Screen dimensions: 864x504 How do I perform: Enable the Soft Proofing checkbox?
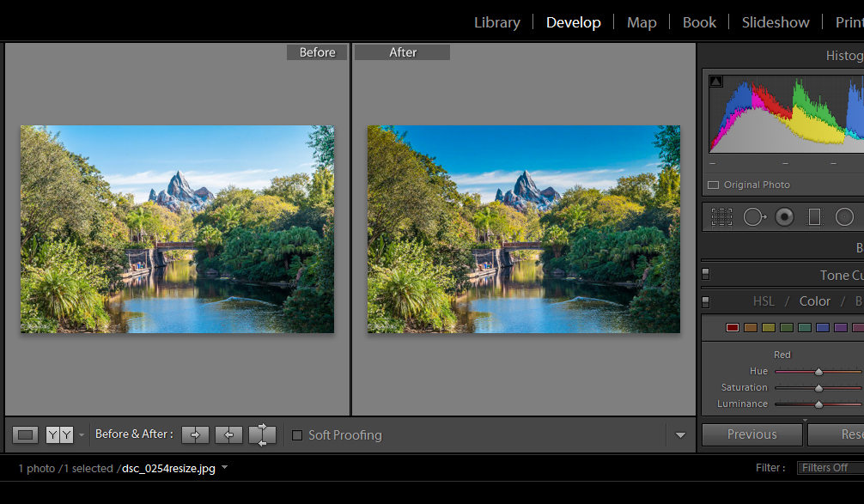(297, 435)
